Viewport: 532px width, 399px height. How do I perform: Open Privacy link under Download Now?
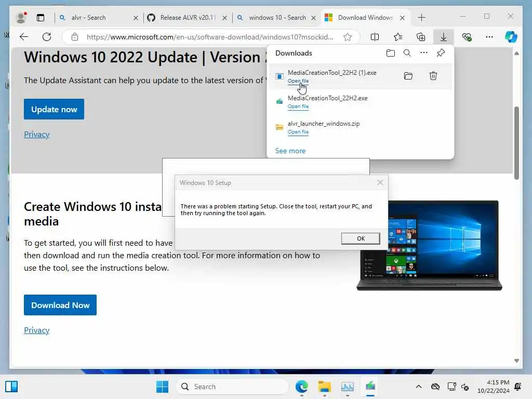coord(37,330)
